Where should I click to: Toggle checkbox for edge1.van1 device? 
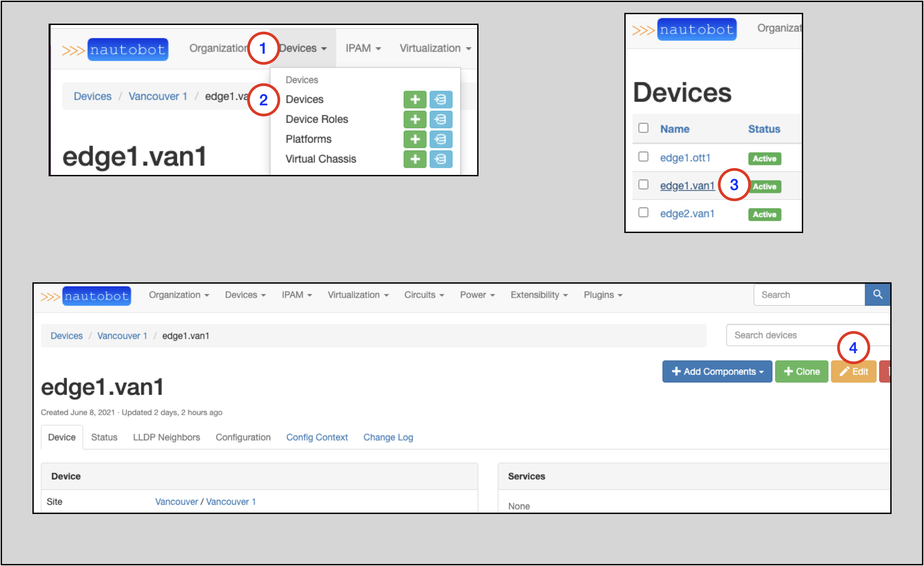(644, 186)
